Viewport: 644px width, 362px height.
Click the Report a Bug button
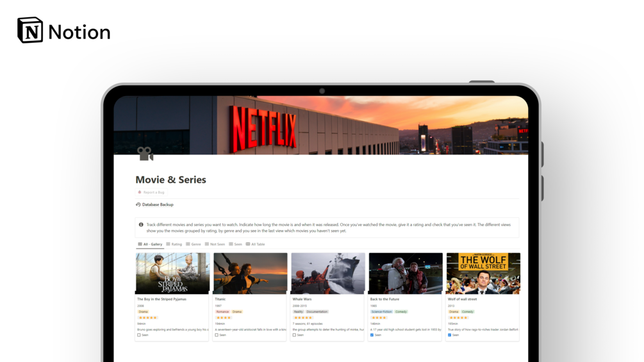point(151,192)
